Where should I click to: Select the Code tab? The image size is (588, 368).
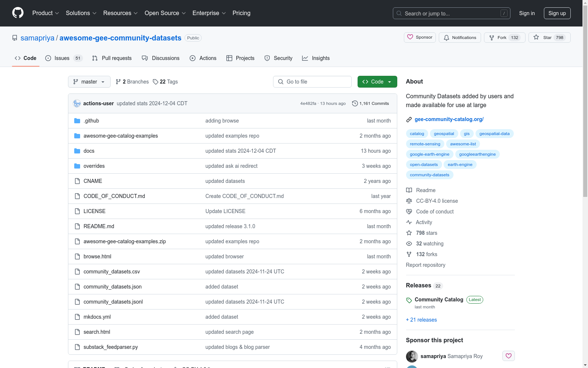[26, 58]
